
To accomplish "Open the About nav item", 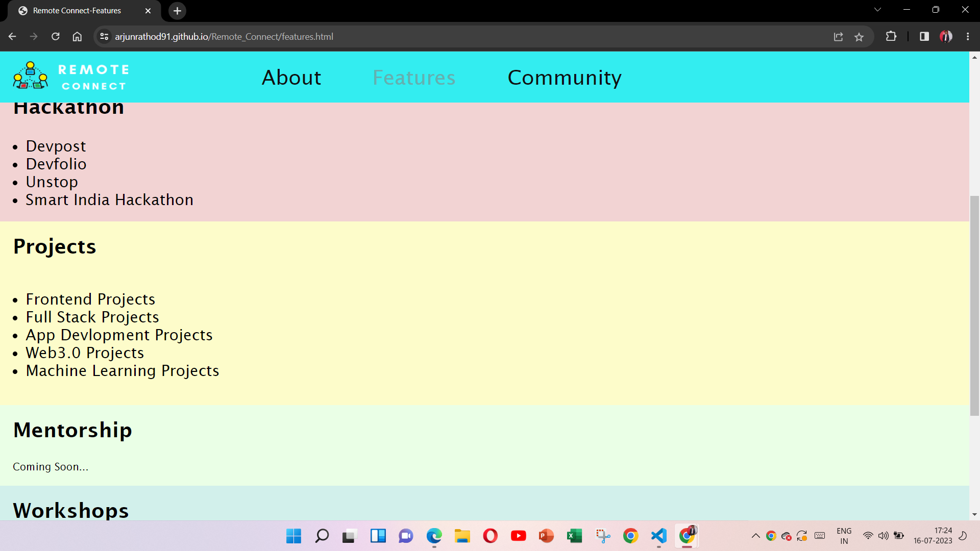I will pos(291,78).
